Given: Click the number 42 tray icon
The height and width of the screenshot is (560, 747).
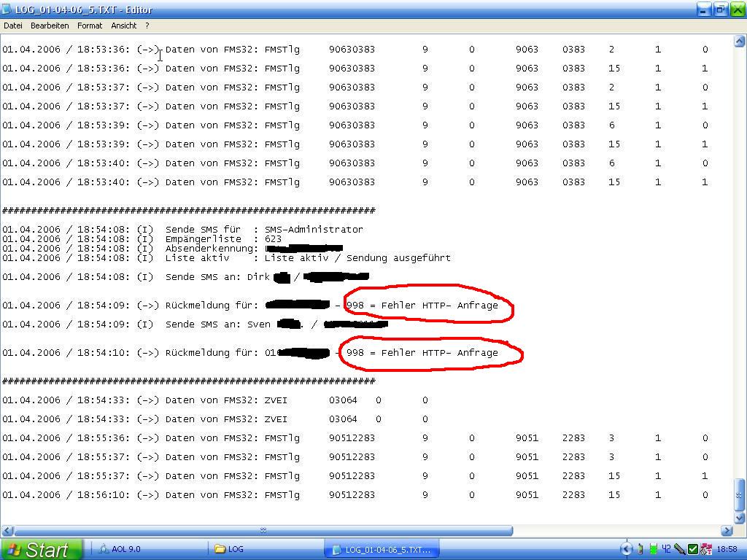Looking at the screenshot, I should (666, 549).
